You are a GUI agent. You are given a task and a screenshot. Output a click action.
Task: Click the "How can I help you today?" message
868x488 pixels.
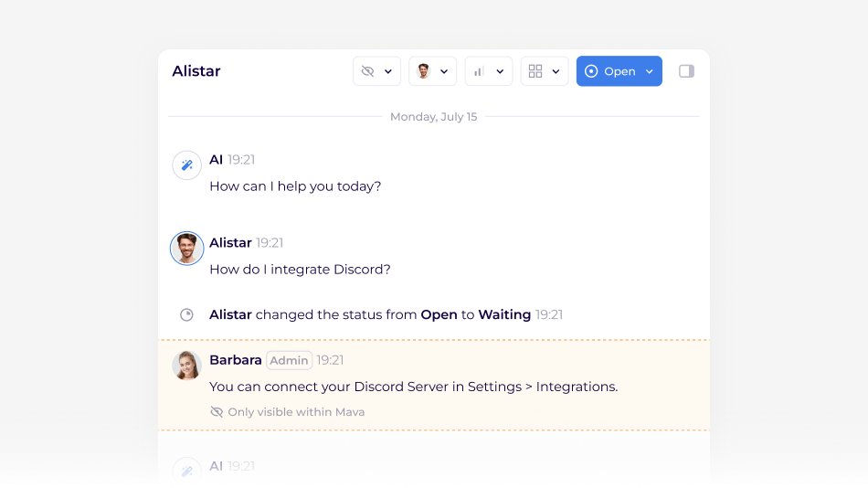295,186
